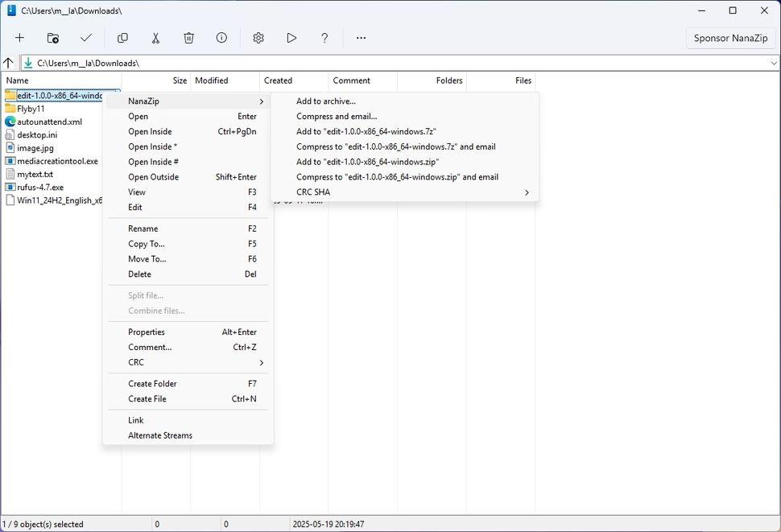Open the Info toolbar icon
781x532 pixels.
tap(221, 38)
